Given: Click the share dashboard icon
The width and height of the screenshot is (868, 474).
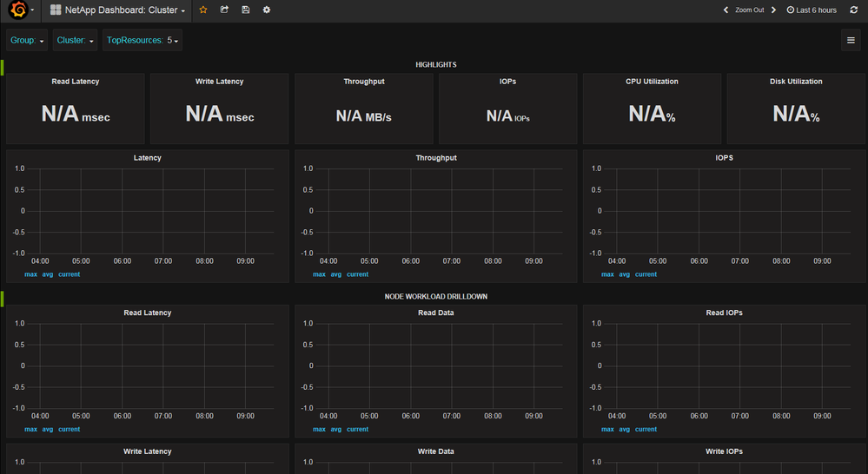Looking at the screenshot, I should 224,10.
